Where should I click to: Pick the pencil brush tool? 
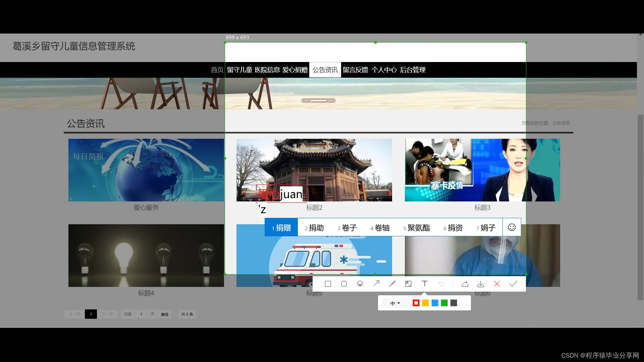[x=392, y=284]
